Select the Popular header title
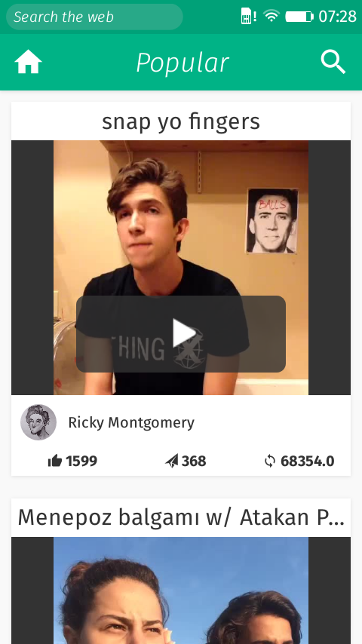362x644 pixels. click(183, 63)
